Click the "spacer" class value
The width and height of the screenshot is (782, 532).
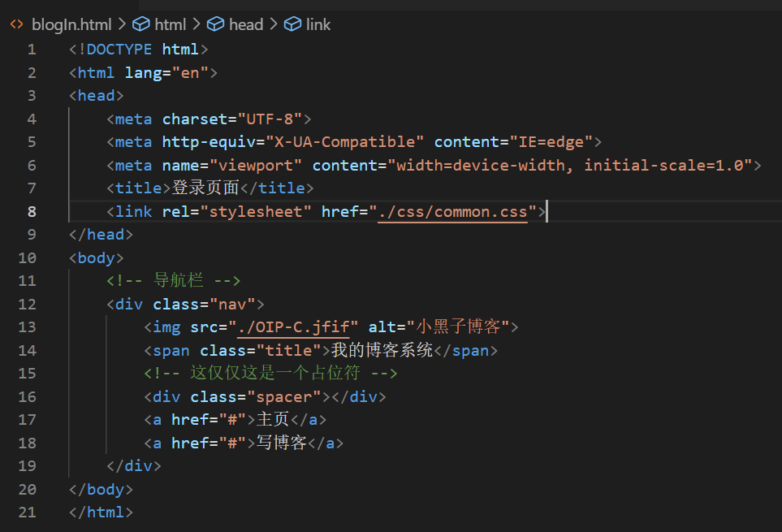[283, 397]
